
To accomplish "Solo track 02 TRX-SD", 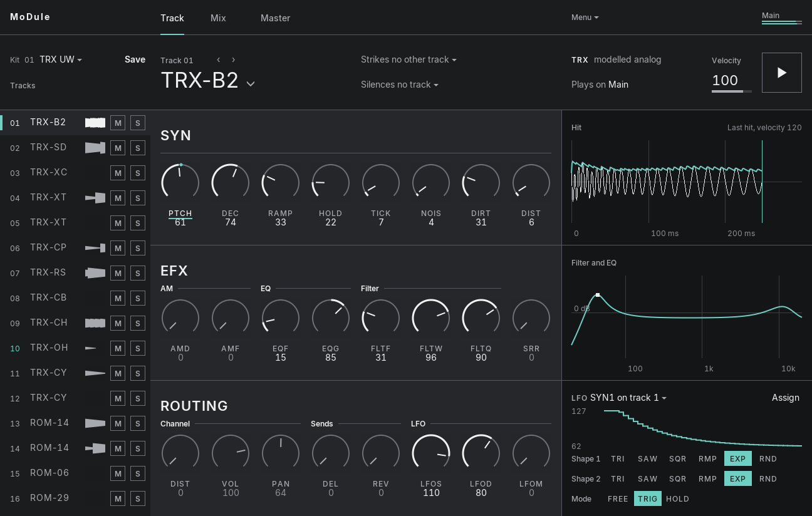I will click(x=138, y=148).
